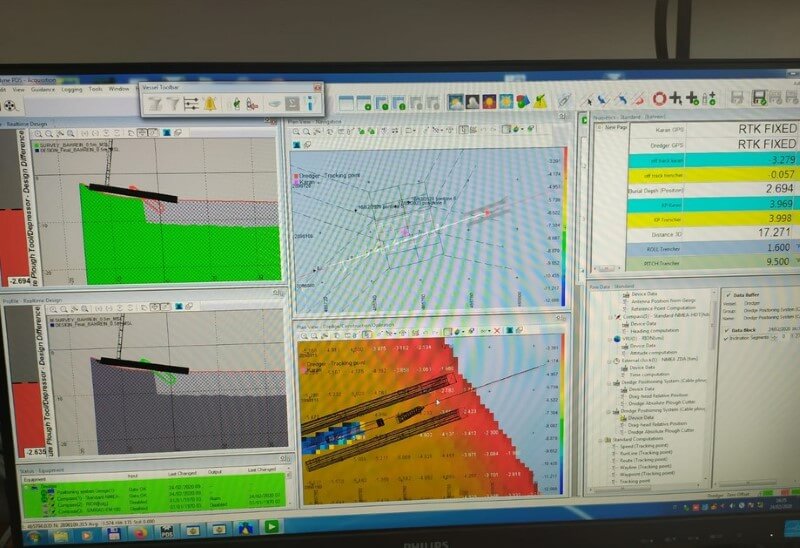The width and height of the screenshot is (800, 548).
Task: Click the film reel icon below the menu bar
Action: 10,106
